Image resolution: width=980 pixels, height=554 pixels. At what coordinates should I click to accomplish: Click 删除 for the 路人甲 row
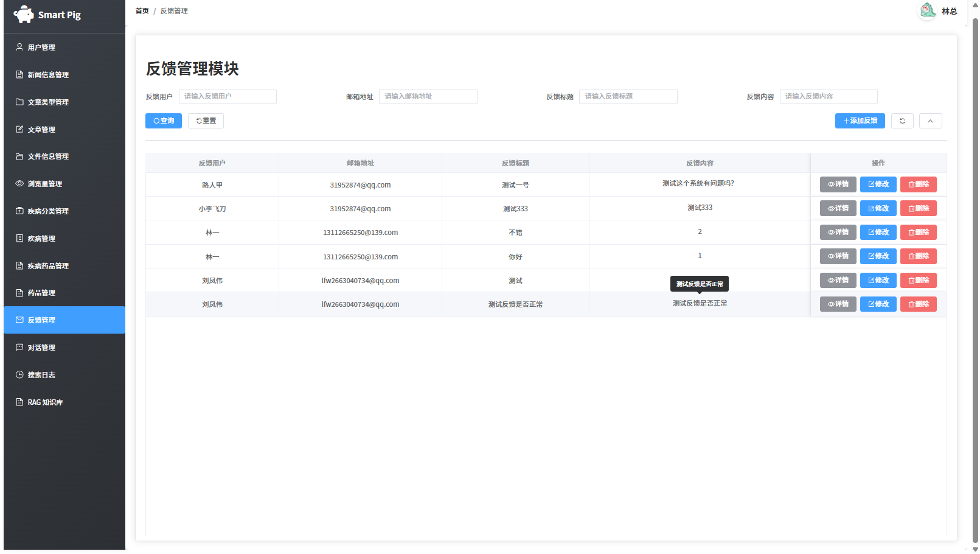[919, 184]
